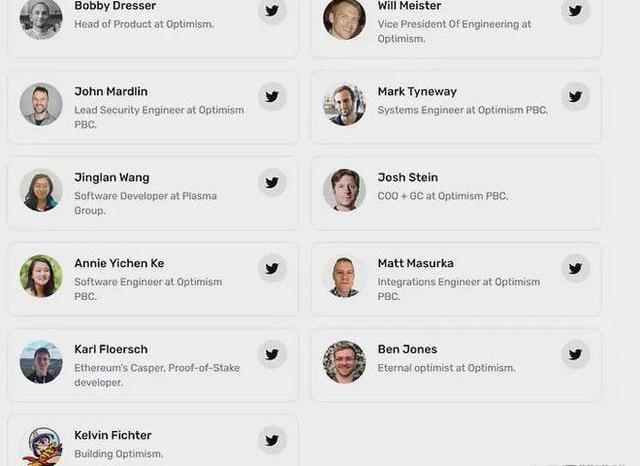Click Twitter icon beside Mark Tyneway
The width and height of the screenshot is (640, 466).
click(x=574, y=97)
